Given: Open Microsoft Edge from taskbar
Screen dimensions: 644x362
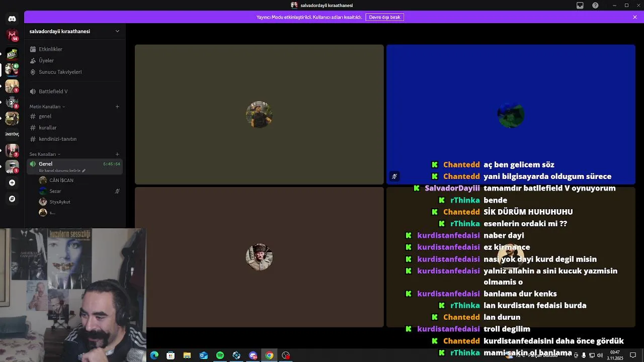Looking at the screenshot, I should pos(154,355).
